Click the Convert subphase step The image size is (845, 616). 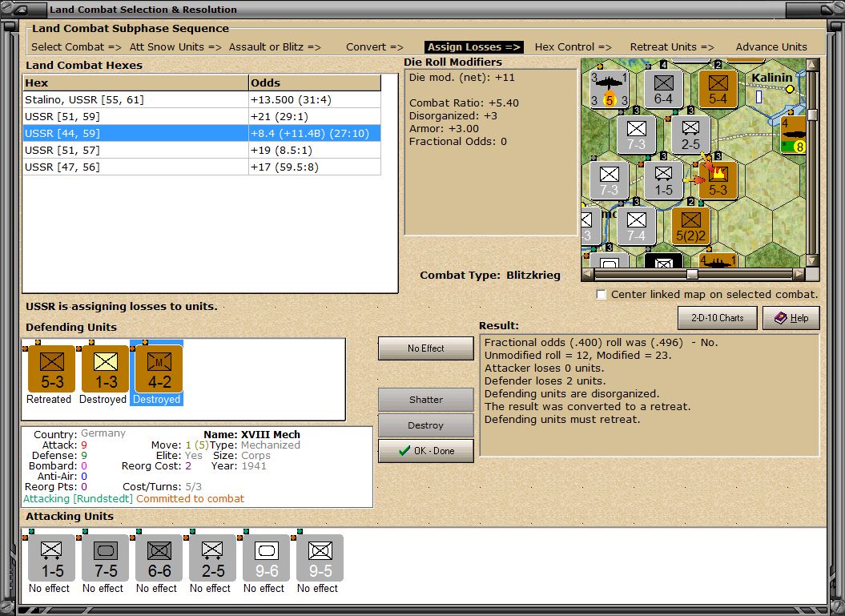click(375, 47)
